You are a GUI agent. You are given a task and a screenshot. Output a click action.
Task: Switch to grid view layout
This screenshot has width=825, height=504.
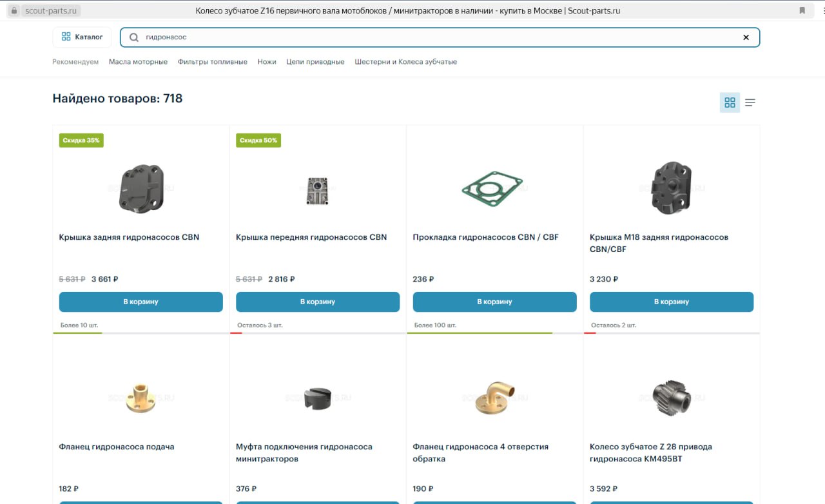(730, 102)
